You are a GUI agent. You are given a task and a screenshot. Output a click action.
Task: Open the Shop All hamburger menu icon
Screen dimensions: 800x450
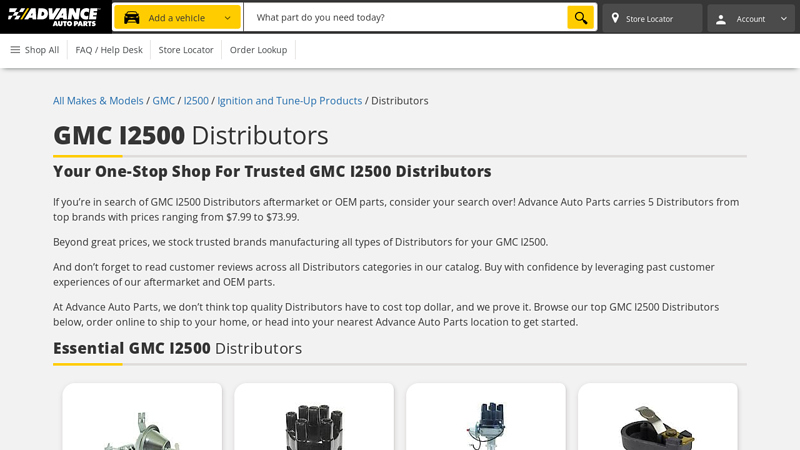point(15,49)
